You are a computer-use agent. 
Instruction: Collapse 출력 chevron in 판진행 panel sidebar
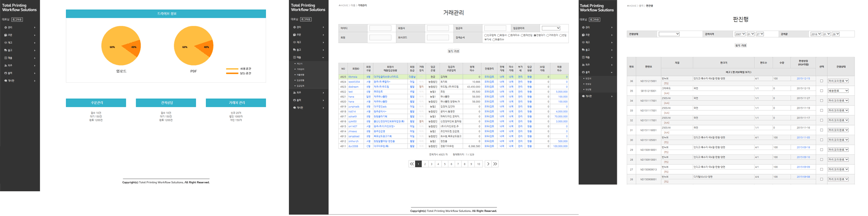[x=611, y=72]
